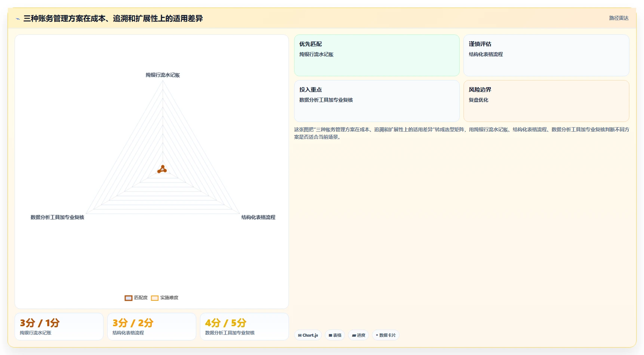
Task: Click the Chart.js tag chip
Action: pyautogui.click(x=308, y=335)
